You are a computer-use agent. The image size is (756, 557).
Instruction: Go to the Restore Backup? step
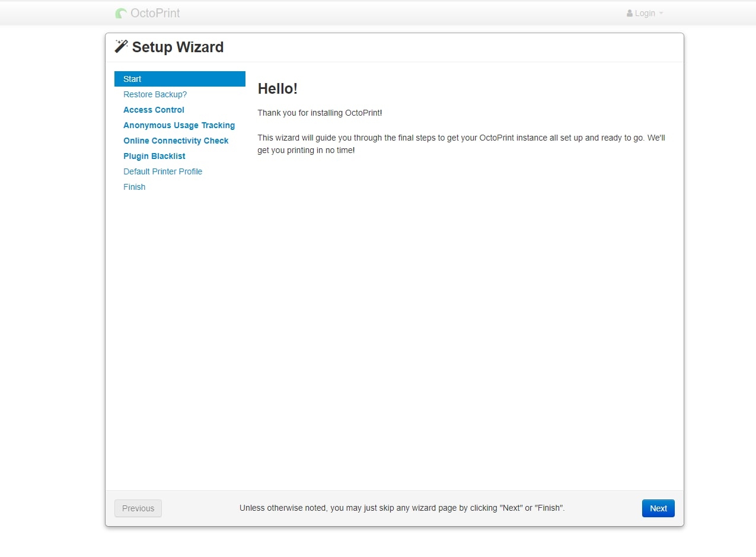[155, 94]
